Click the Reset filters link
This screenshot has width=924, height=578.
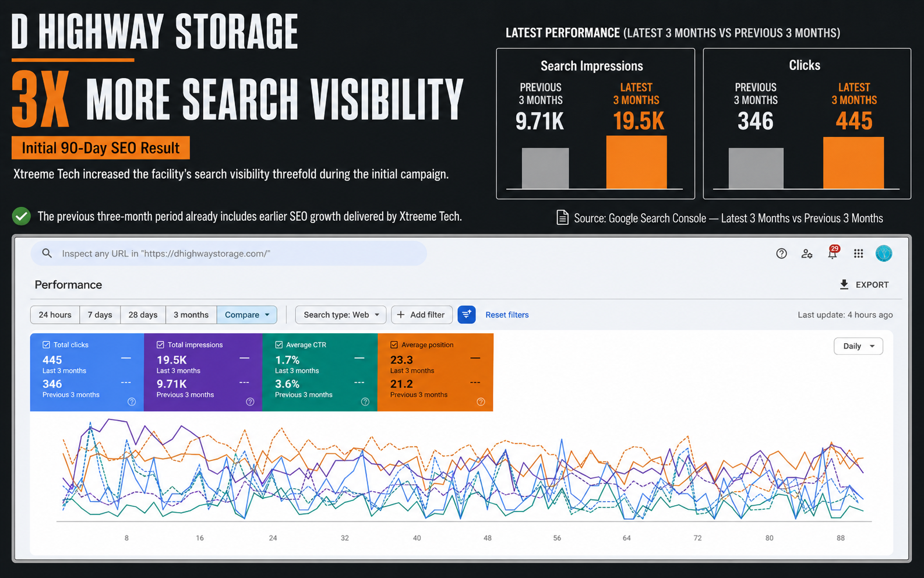(x=507, y=315)
